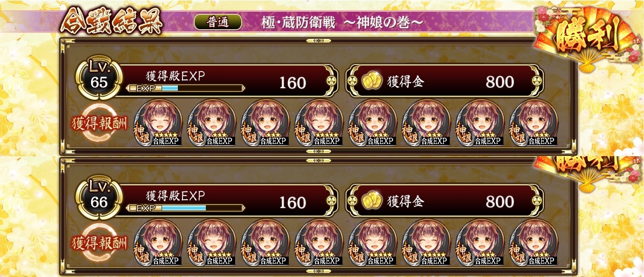Click the EXP progress bar beside Lv. 65
The height and width of the screenshot is (277, 644).
click(186, 88)
